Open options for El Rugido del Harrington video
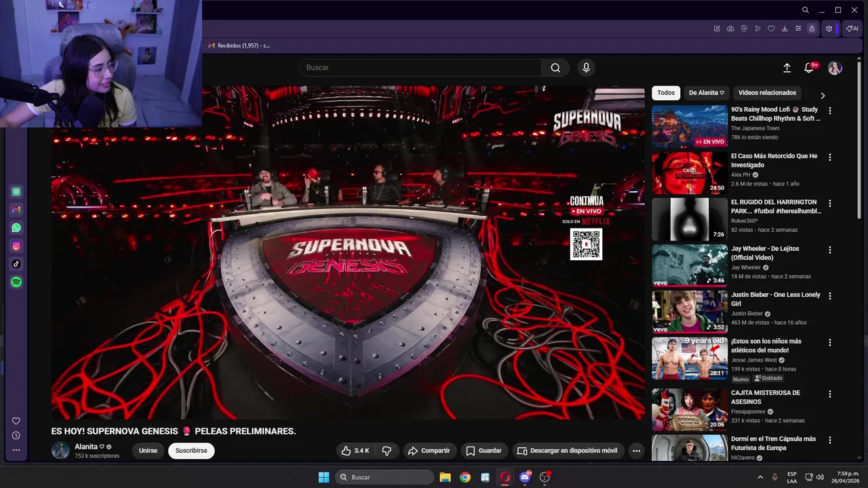The image size is (868, 488). 830,203
